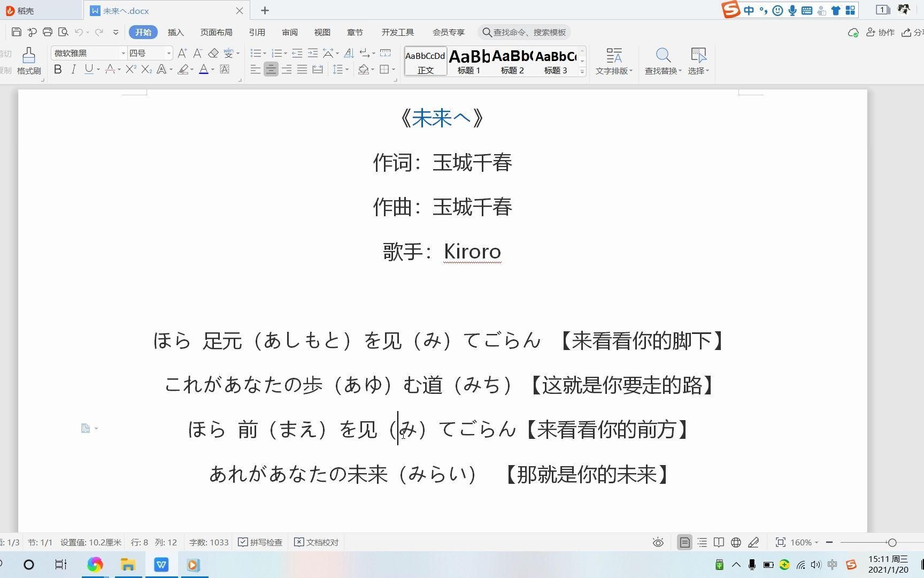Screen dimensions: 924x578
Task: Toggle strikethrough formatting
Action: (110, 69)
